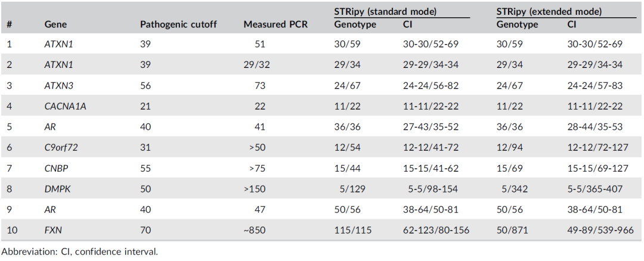The image size is (644, 261).
Task: Click the C9orf72 gene name
Action: click(61, 148)
